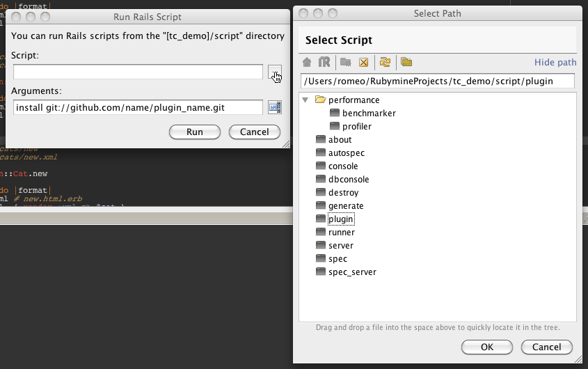This screenshot has height=369, width=588.
Task: Open the arguments expand editor icon
Action: [275, 107]
